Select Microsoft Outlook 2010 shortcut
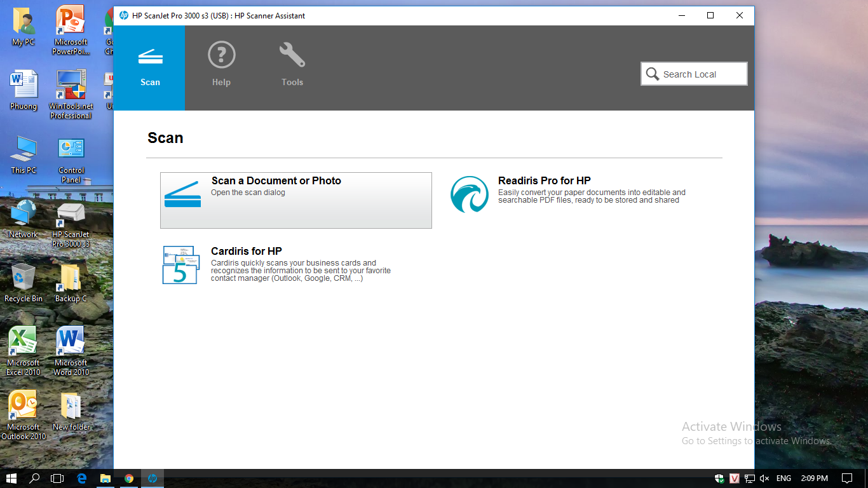This screenshot has width=868, height=488. pyautogui.click(x=24, y=415)
